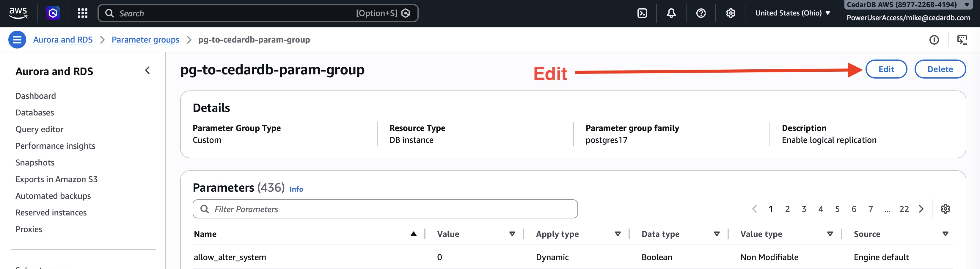The width and height of the screenshot is (980, 269).
Task: Open the CloudShell terminal icon
Action: tap(643, 13)
